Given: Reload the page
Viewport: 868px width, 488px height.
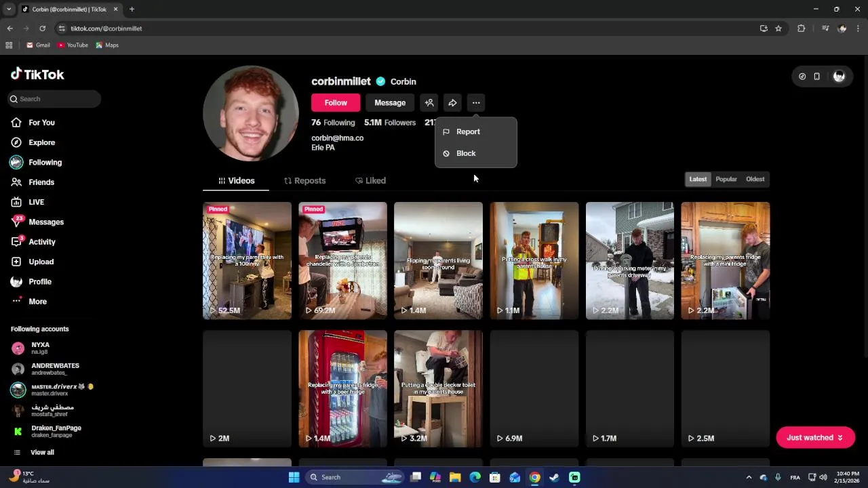Looking at the screenshot, I should pyautogui.click(x=42, y=28).
